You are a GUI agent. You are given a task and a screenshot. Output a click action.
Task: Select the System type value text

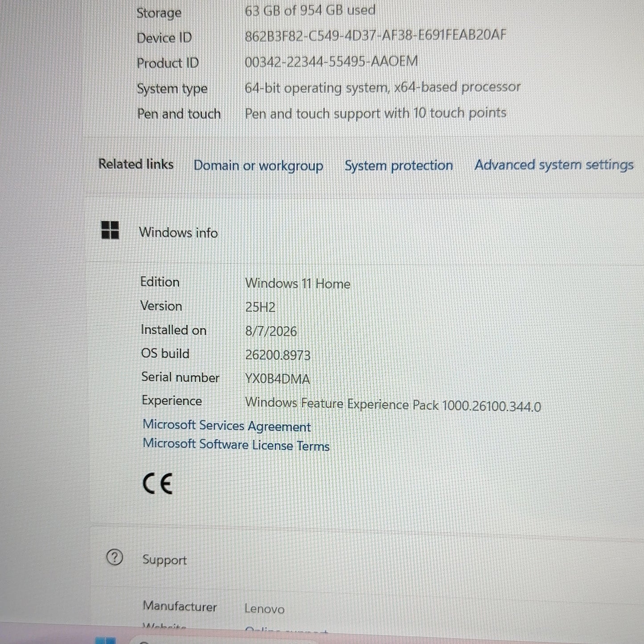pos(382,87)
